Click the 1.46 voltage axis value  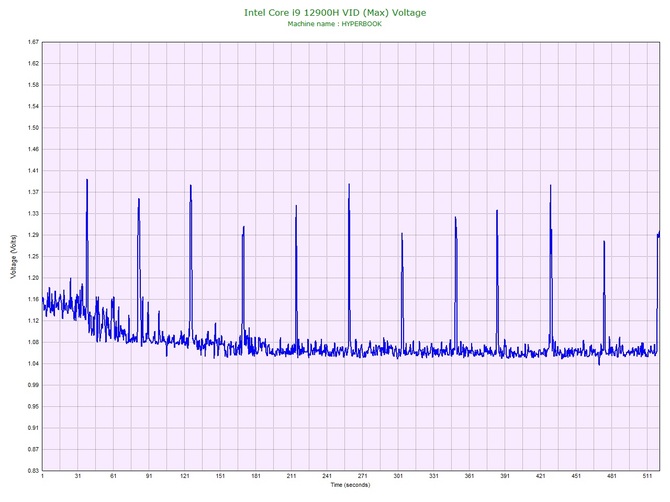tap(33, 149)
